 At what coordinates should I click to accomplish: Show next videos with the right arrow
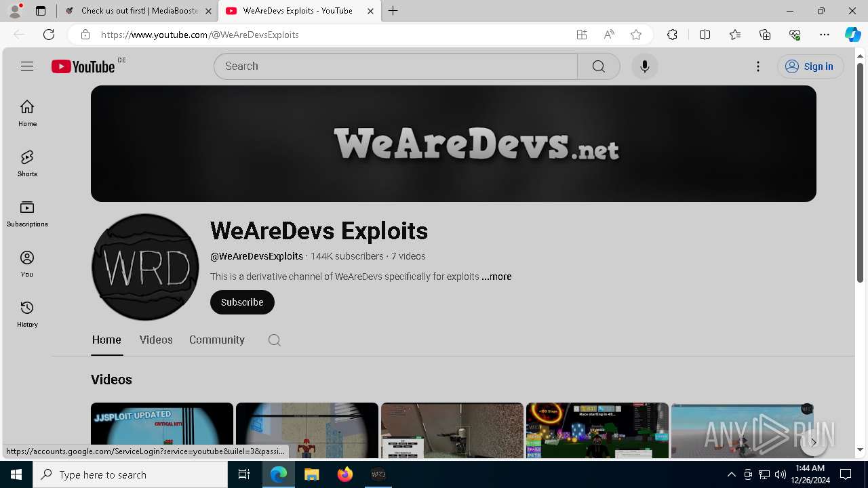813,442
